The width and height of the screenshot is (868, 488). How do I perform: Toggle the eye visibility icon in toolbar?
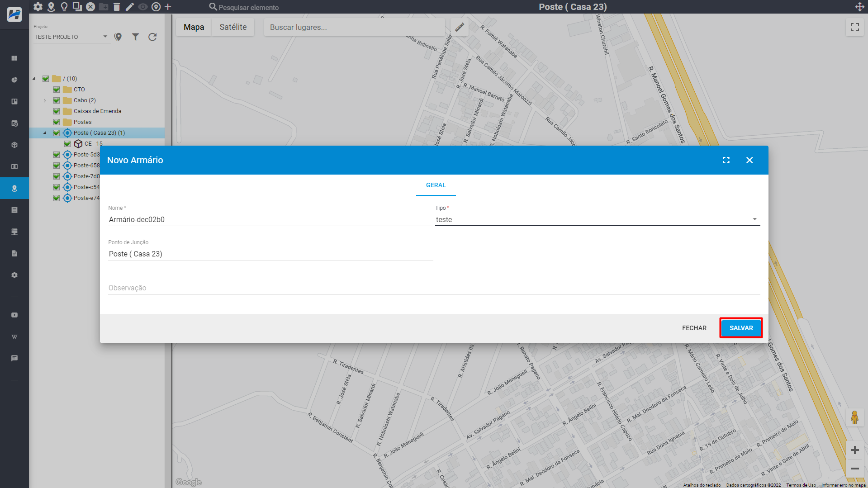coord(143,7)
